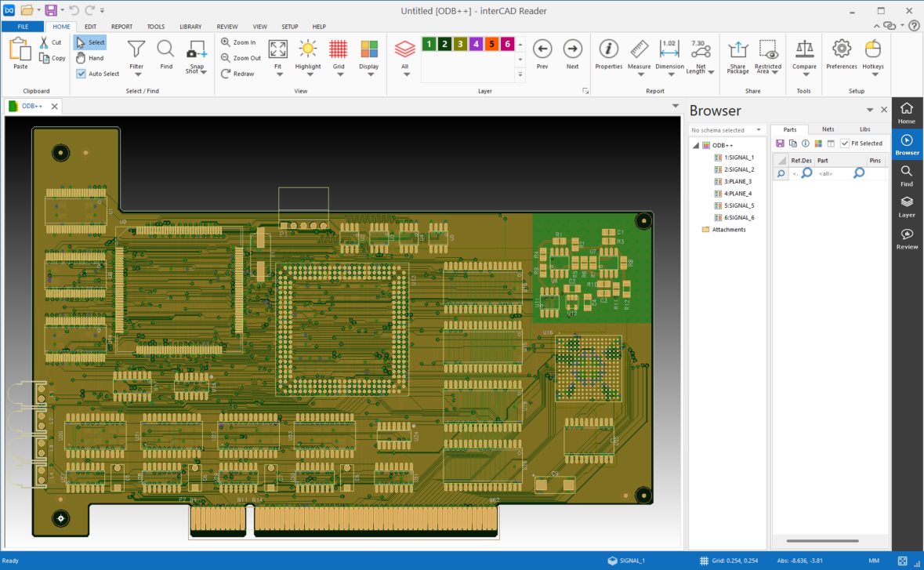924x570 pixels.
Task: Open Review in the right sidebar
Action: pos(907,239)
